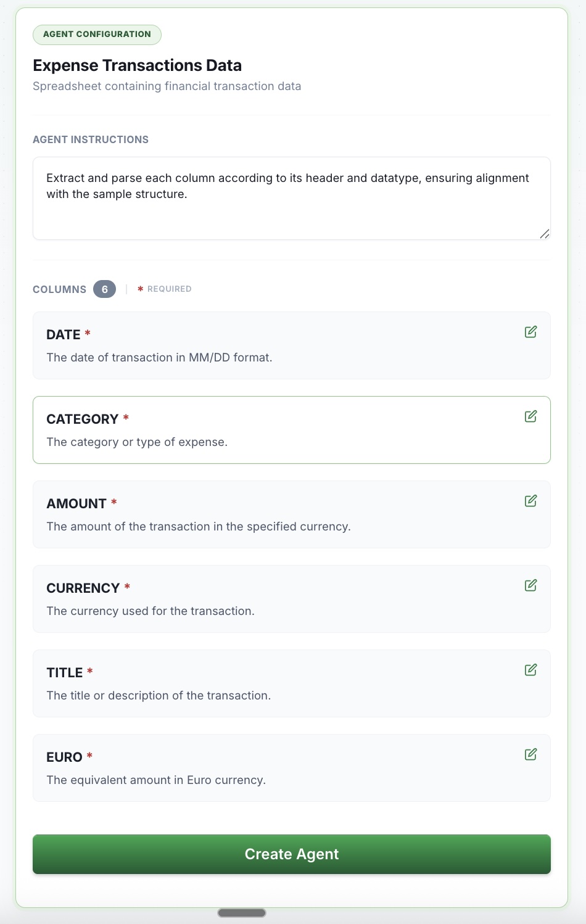Click the columns count badge showing 6
The image size is (586, 924).
click(104, 289)
